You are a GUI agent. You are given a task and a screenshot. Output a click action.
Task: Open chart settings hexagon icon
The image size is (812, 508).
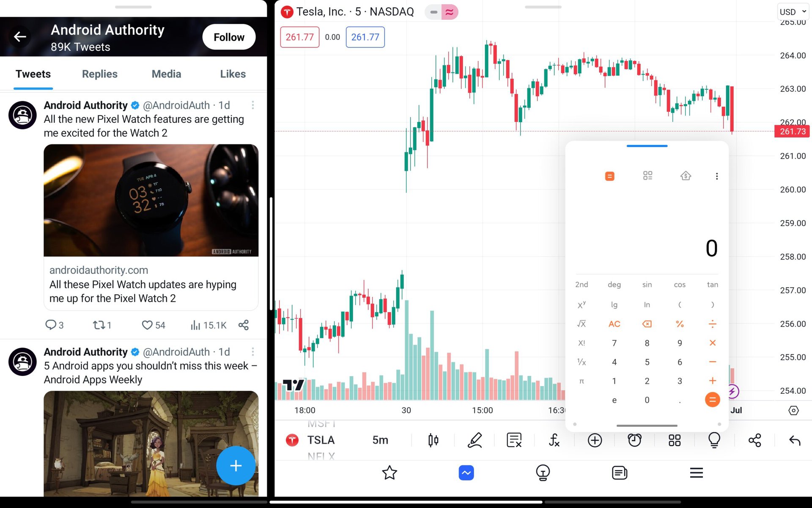(793, 410)
